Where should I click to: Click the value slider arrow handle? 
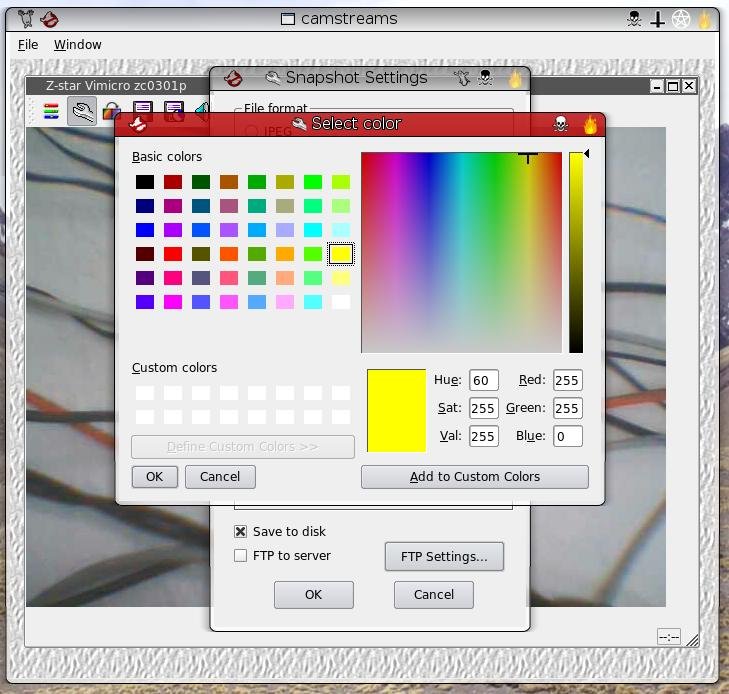tap(587, 153)
